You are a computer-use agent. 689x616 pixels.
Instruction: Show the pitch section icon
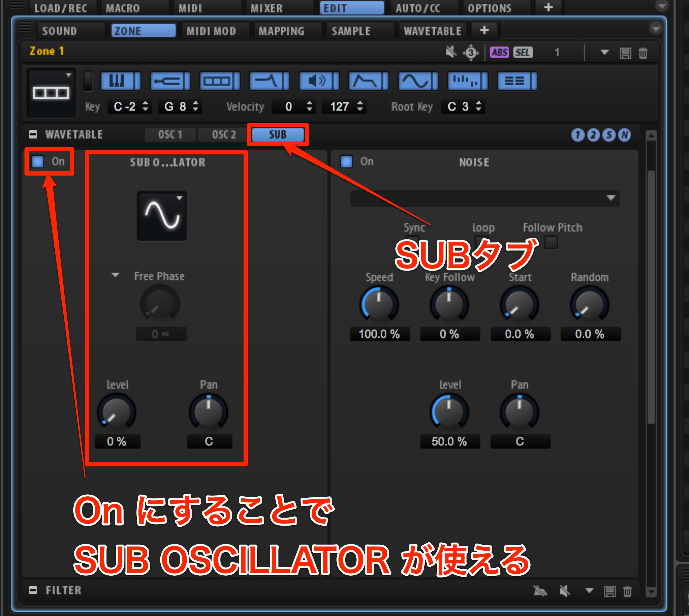(170, 81)
